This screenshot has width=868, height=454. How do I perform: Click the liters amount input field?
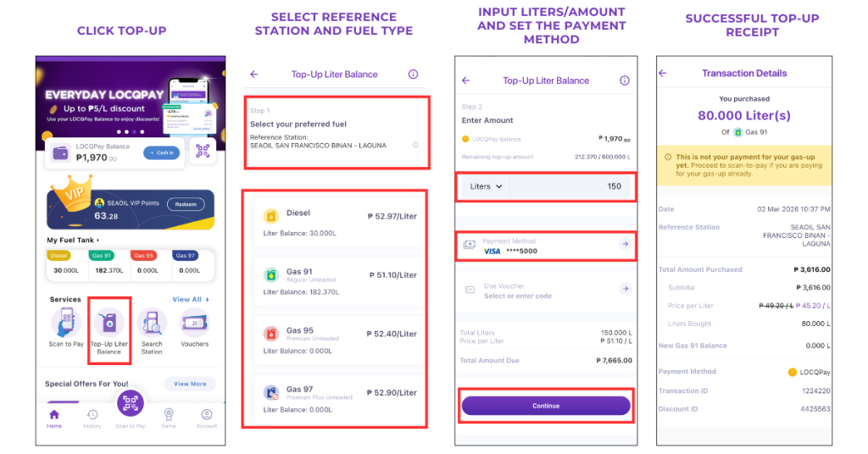pos(576,186)
